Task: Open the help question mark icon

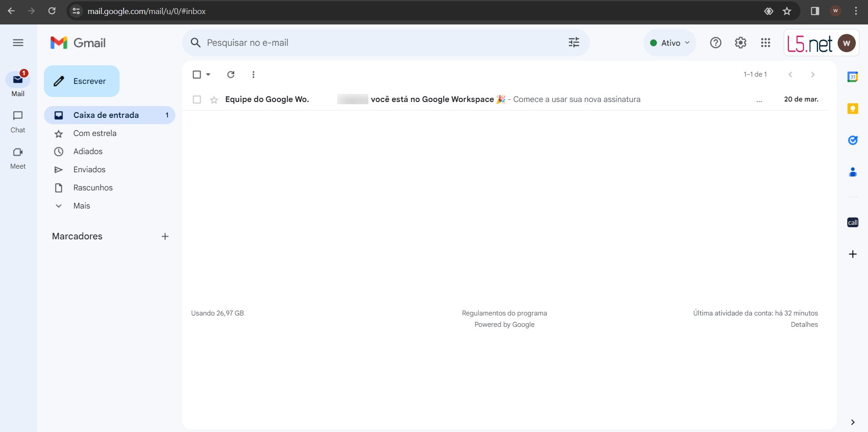Action: point(715,43)
